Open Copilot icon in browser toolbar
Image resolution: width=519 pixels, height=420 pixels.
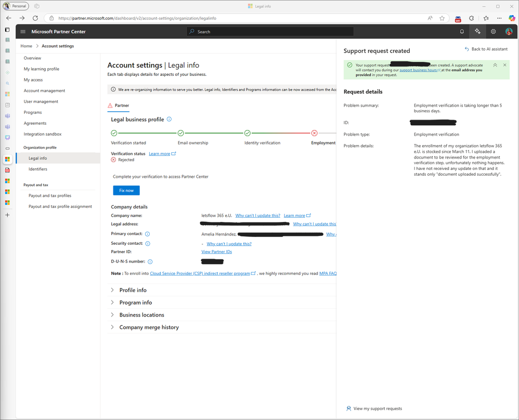[x=512, y=18]
